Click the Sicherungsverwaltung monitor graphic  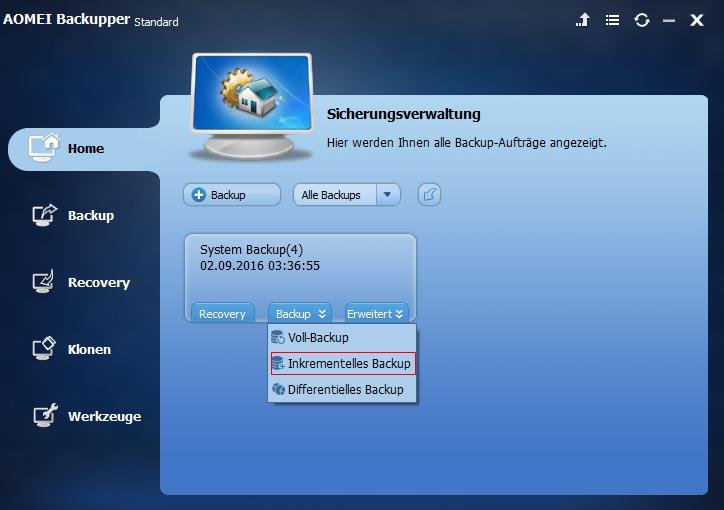click(x=252, y=106)
